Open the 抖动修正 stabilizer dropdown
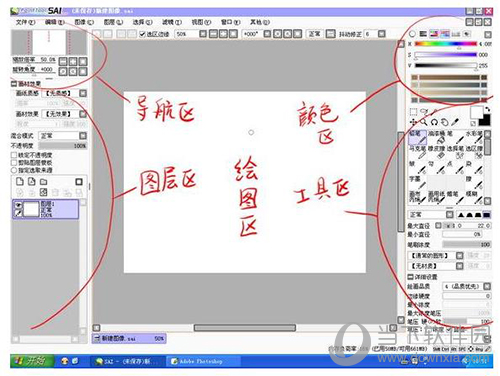Image resolution: width=500 pixels, height=376 pixels. pyautogui.click(x=382, y=34)
